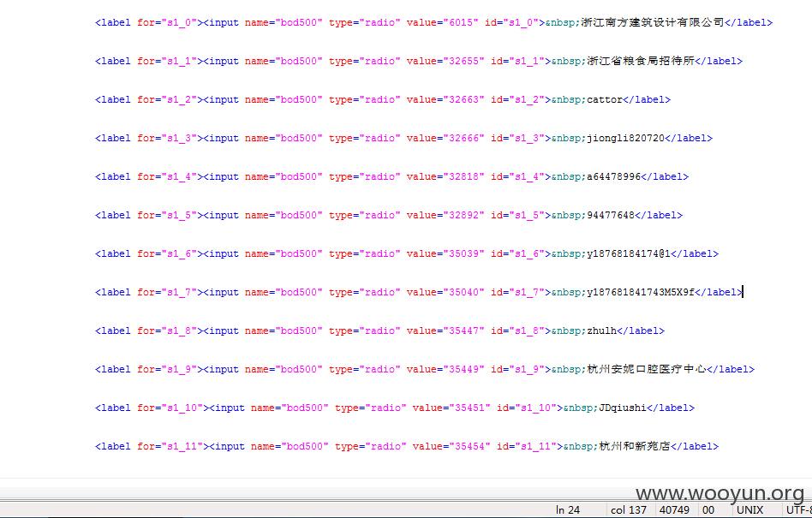Click the value "35447"
Image resolution: width=812 pixels, height=518 pixels.
pyautogui.click(x=463, y=331)
